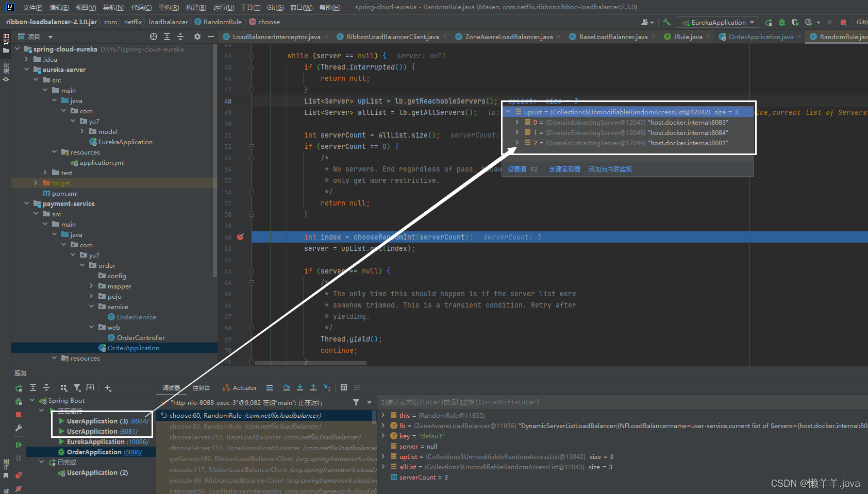Click the editor horizontal scrollbar

[x=311, y=363]
